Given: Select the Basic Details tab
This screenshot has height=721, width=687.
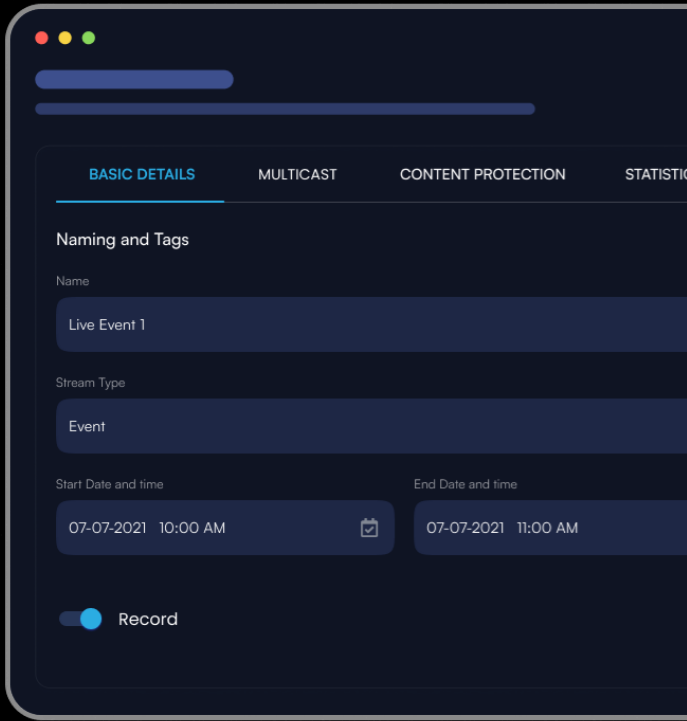Looking at the screenshot, I should pyautogui.click(x=141, y=174).
